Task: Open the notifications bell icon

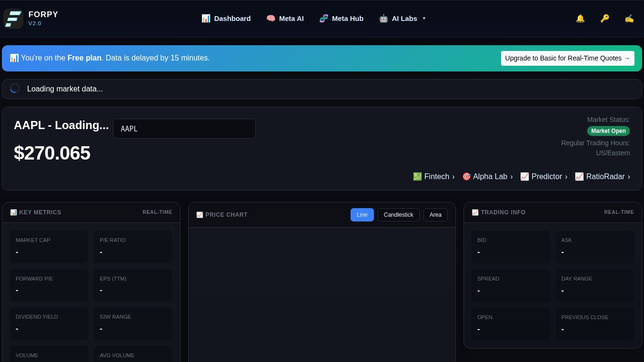Action: click(x=580, y=19)
